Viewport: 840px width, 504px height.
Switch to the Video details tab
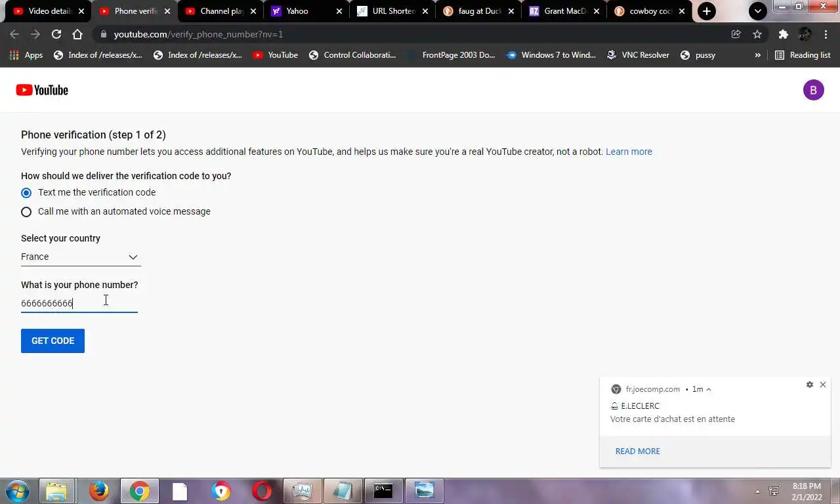(49, 11)
